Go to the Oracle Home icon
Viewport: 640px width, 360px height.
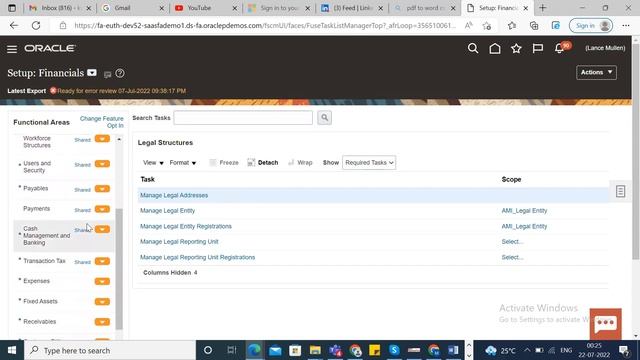[495, 49]
